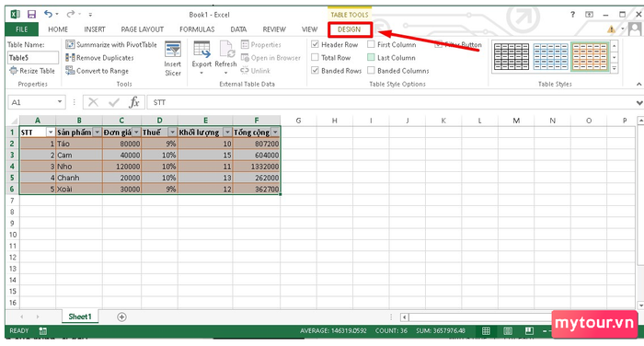Open the Khối lượng column filter dropdown
This screenshot has height=346, width=644.
pyautogui.click(x=227, y=133)
